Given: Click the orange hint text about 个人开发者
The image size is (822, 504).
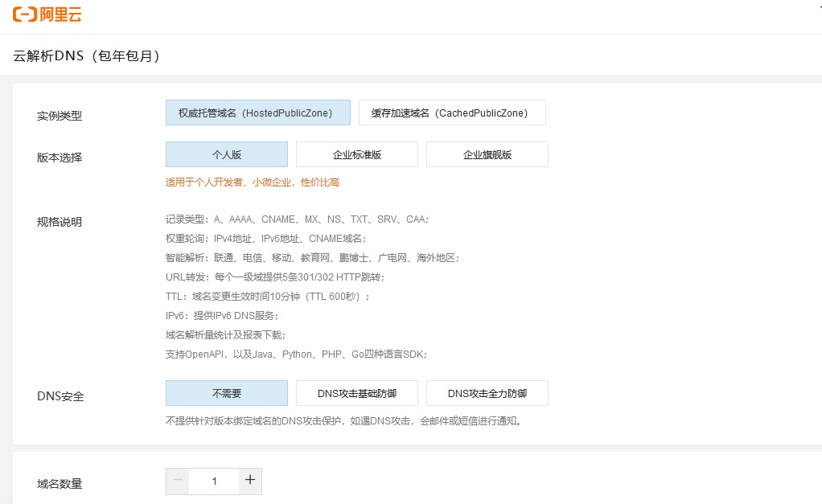Looking at the screenshot, I should [250, 182].
